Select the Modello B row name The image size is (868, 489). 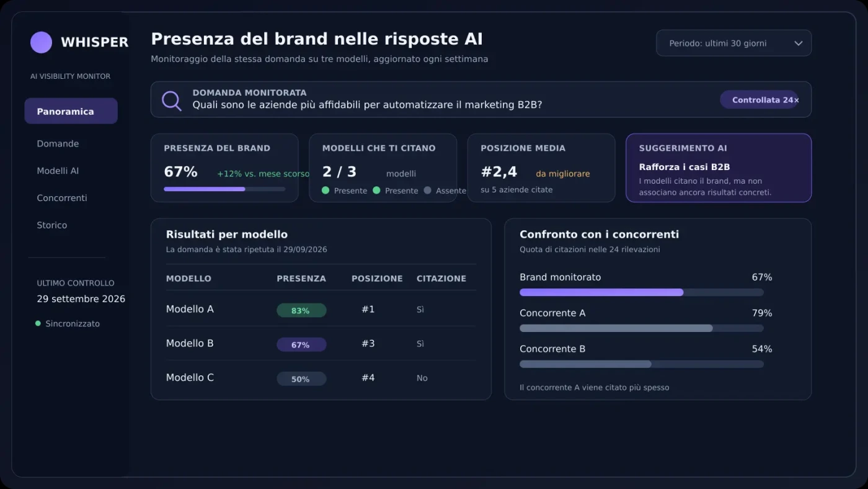(x=190, y=343)
